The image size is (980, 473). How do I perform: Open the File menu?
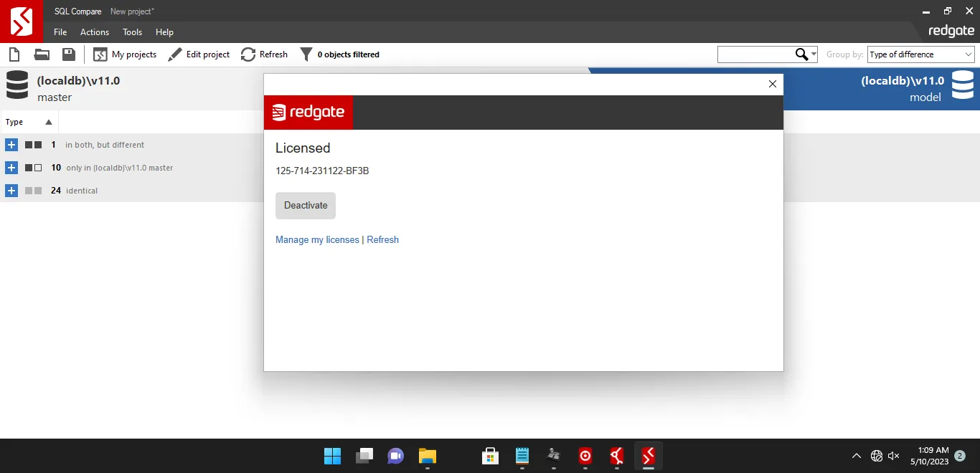point(60,32)
